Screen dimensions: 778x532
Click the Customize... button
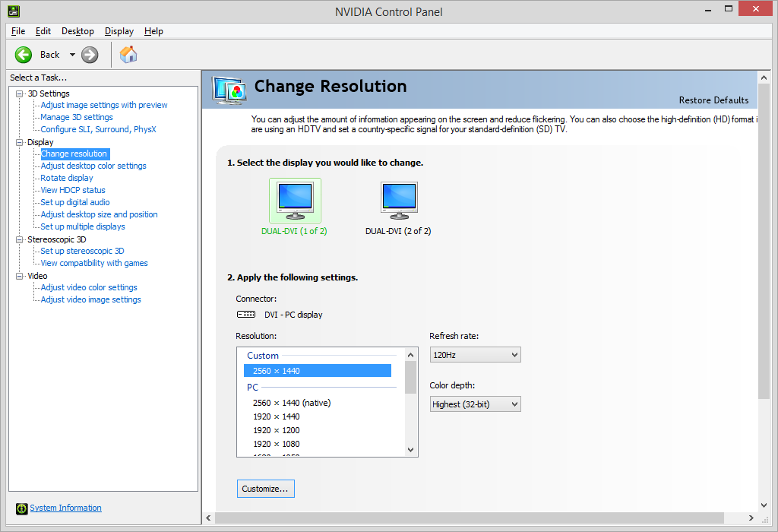[x=265, y=489]
